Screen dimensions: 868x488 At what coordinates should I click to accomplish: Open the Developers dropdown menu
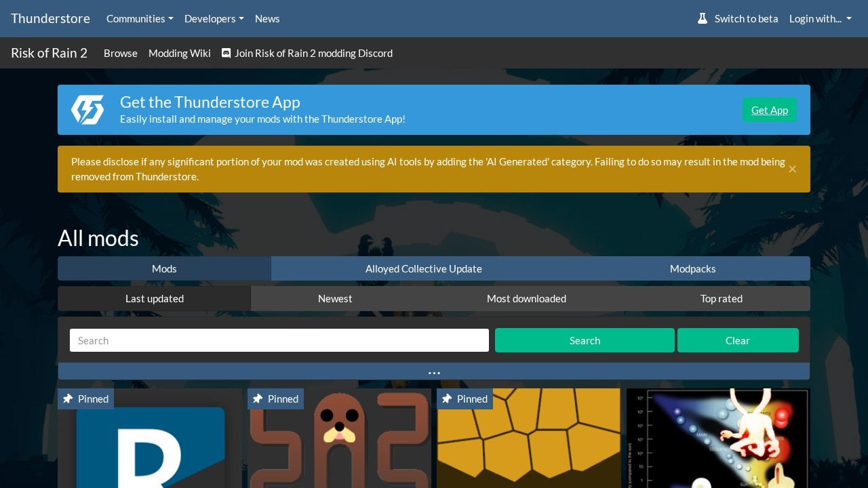(x=214, y=18)
